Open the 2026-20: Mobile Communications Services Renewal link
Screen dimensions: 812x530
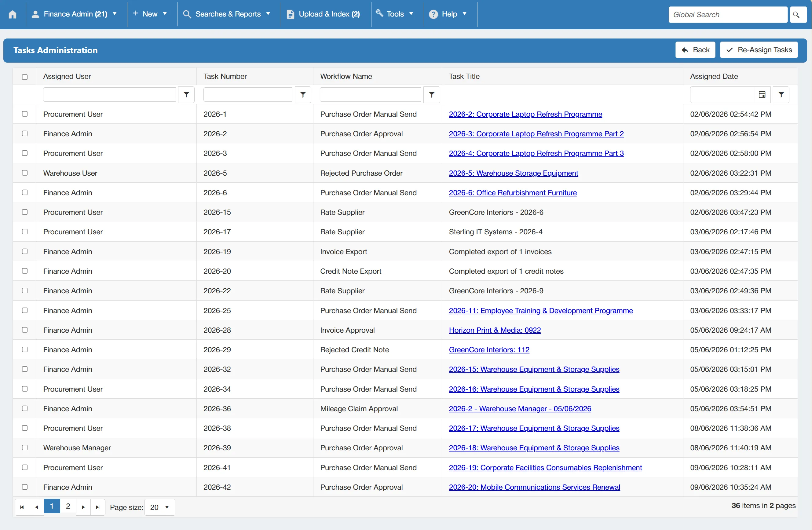coord(534,487)
